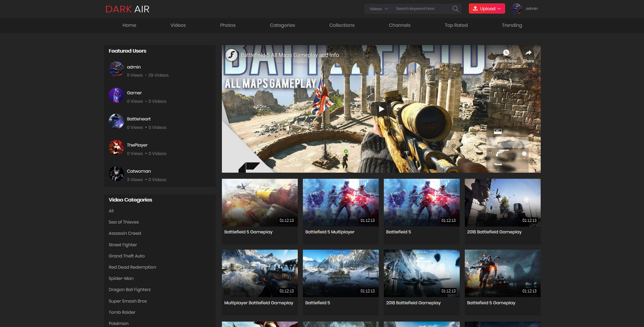Click the Gamer user avatar
The width and height of the screenshot is (644, 327).
click(116, 95)
